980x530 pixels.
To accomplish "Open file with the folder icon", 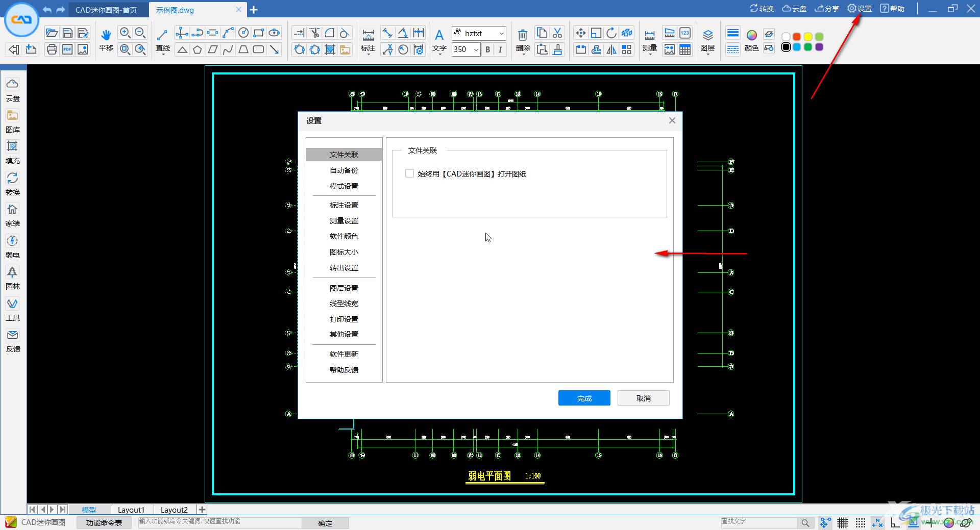I will [x=52, y=33].
